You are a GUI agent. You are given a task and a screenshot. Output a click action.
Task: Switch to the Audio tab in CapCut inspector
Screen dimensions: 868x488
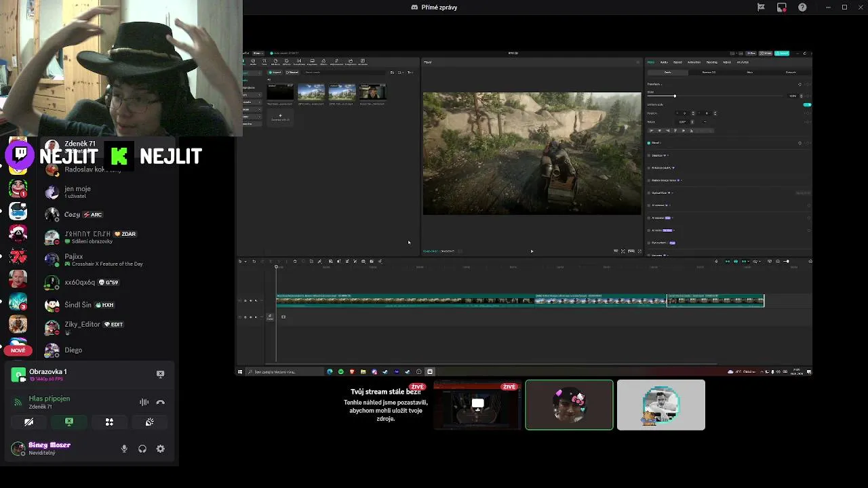(x=664, y=62)
